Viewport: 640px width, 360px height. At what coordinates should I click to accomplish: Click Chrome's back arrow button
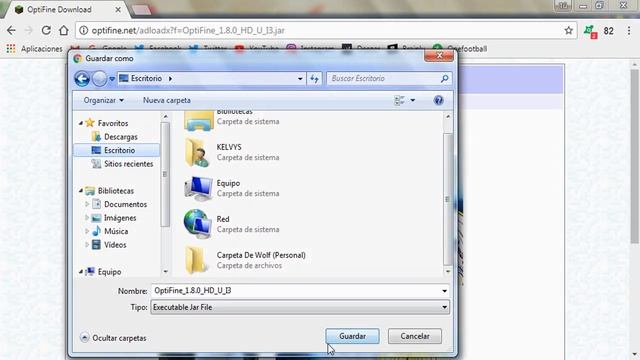point(11,31)
